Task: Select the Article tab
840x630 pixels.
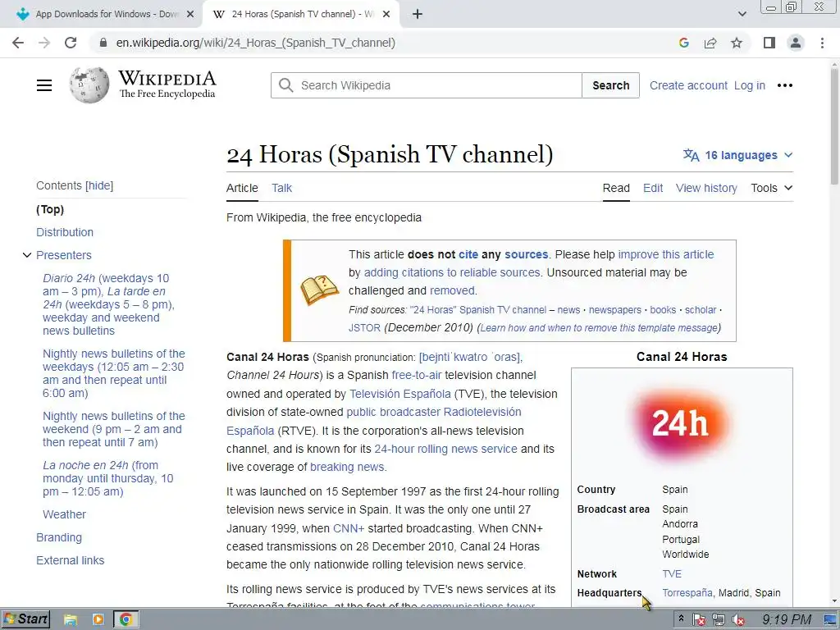Action: tap(242, 188)
